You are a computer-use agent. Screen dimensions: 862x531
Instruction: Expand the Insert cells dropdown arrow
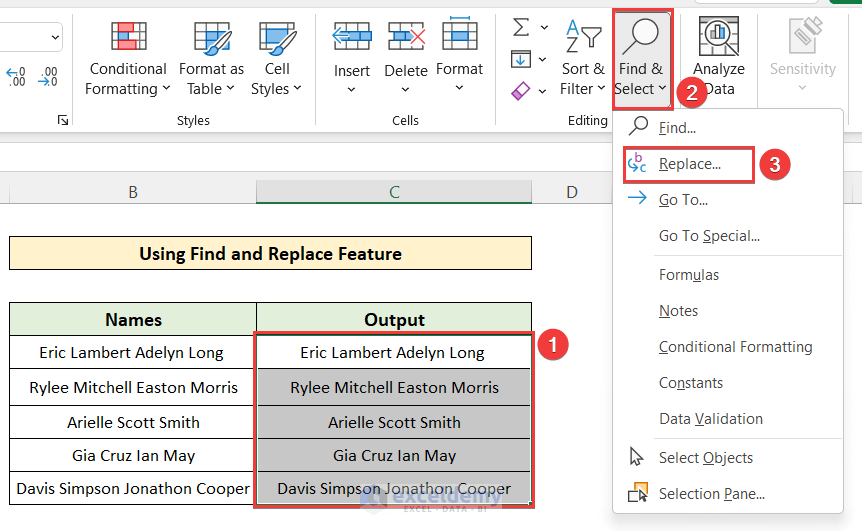click(x=351, y=90)
